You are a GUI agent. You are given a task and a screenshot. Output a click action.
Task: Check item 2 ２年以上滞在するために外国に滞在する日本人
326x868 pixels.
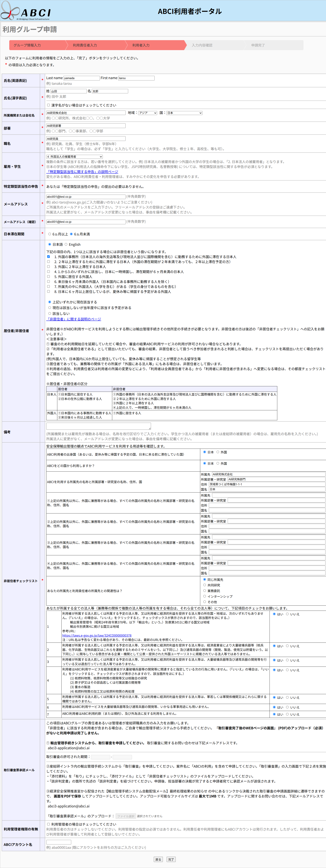click(x=49, y=262)
